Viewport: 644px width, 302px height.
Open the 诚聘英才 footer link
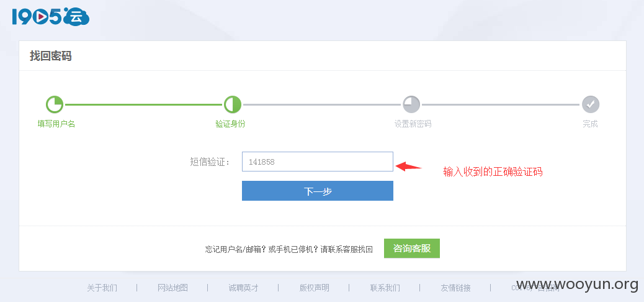(244, 288)
